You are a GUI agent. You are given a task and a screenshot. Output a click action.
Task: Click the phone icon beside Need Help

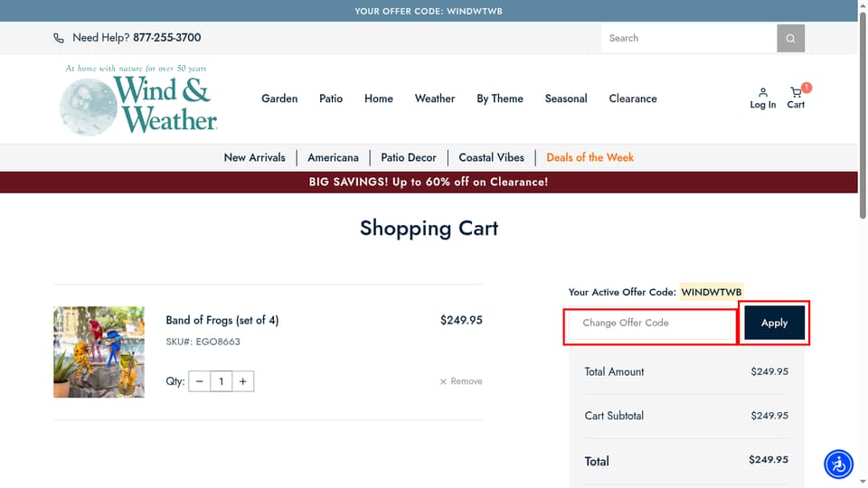[x=59, y=38]
